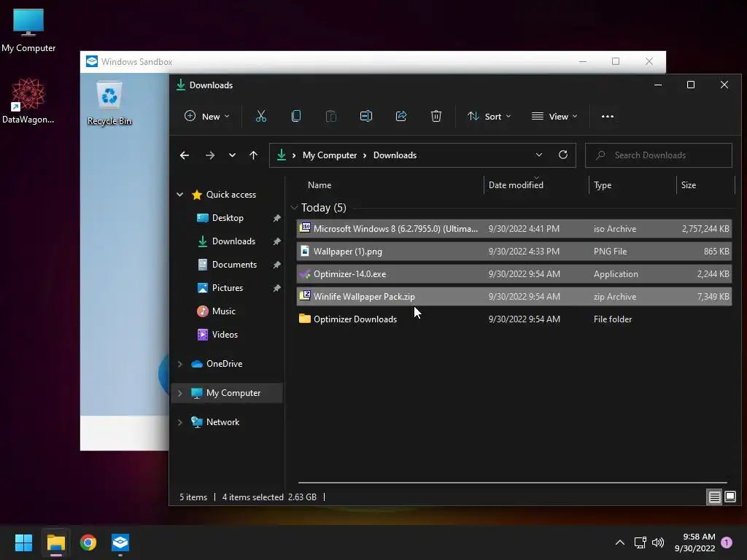Click Downloads in address breadcrumb

pos(395,155)
